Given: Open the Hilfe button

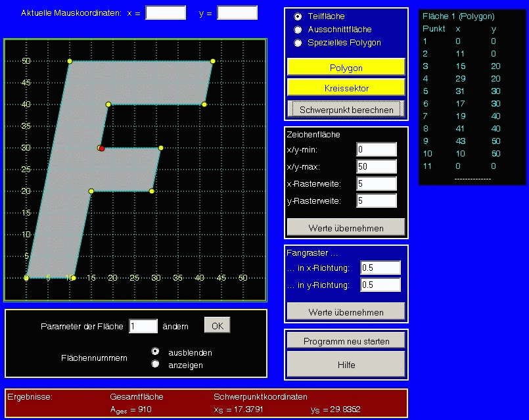Looking at the screenshot, I should [346, 364].
